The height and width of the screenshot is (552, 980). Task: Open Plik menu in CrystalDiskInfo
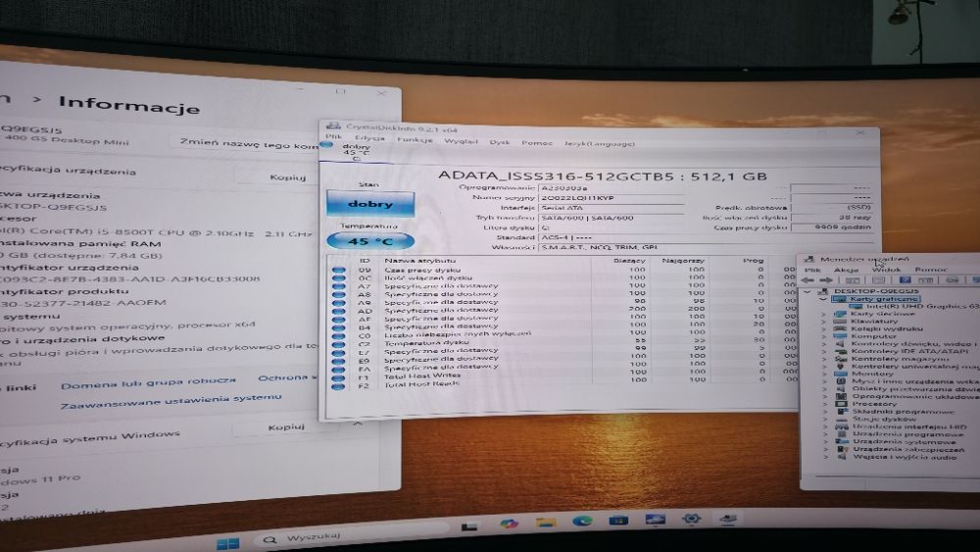[x=334, y=136]
